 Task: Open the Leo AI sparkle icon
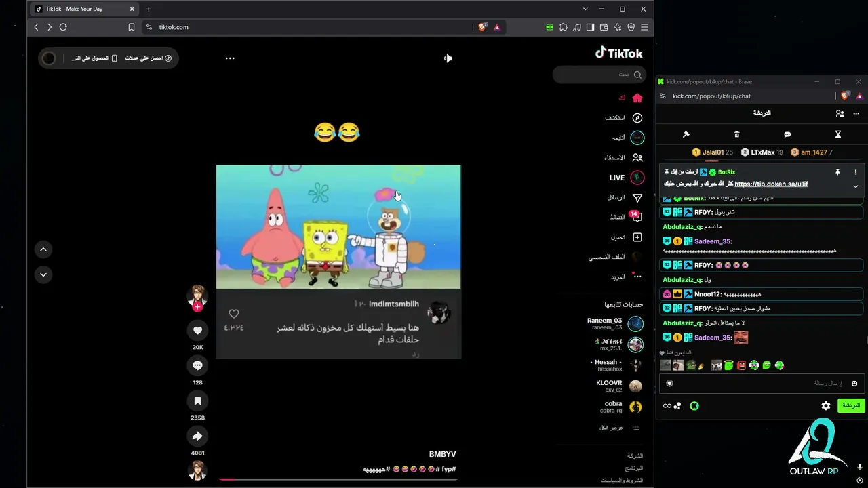(x=617, y=27)
